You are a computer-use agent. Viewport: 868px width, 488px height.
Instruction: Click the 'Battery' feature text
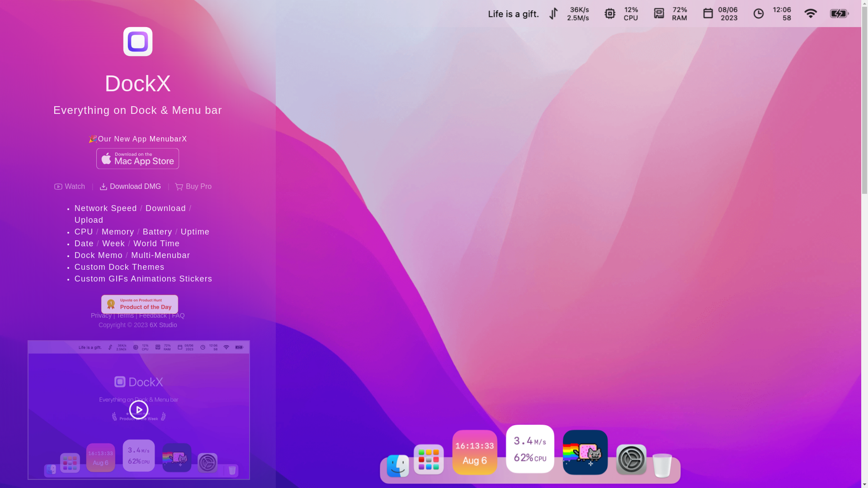[x=157, y=232]
